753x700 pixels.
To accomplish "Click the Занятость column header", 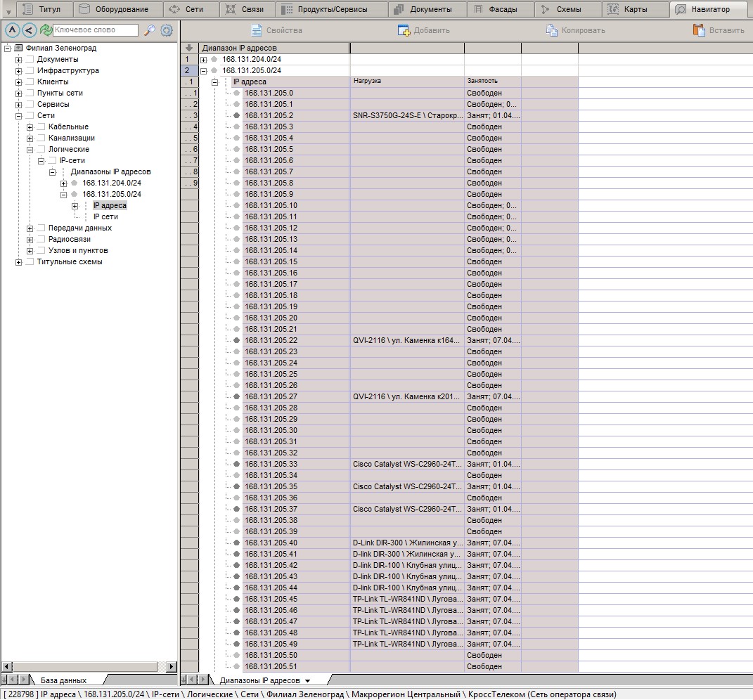I will (x=493, y=82).
